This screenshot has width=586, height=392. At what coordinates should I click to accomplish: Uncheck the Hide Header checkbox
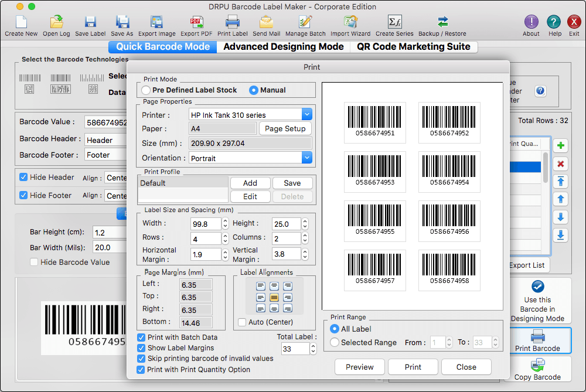click(23, 177)
